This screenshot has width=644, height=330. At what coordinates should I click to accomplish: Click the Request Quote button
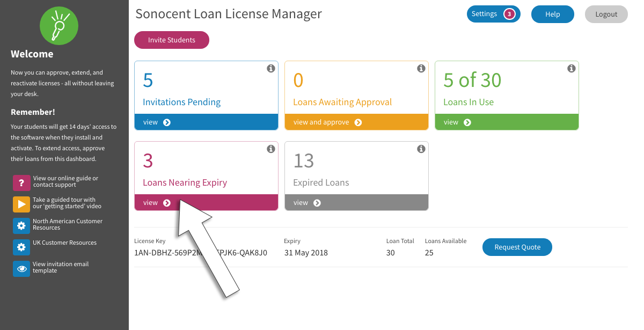(517, 247)
